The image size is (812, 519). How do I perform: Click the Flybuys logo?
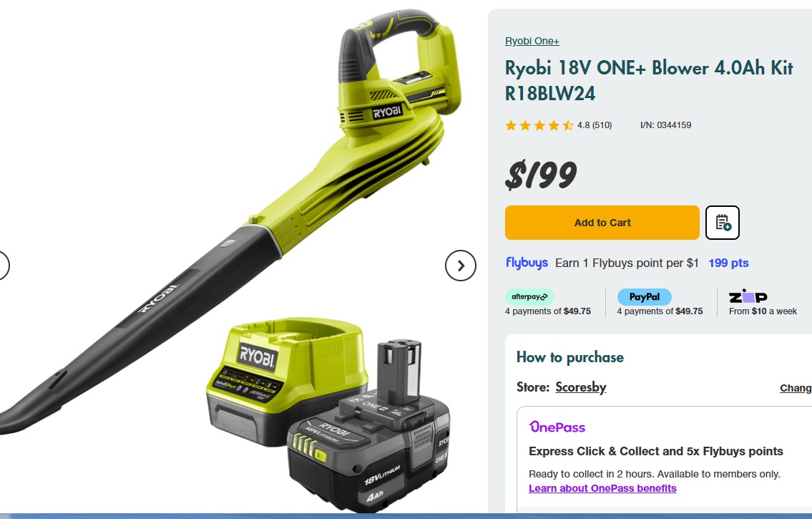pyautogui.click(x=527, y=263)
